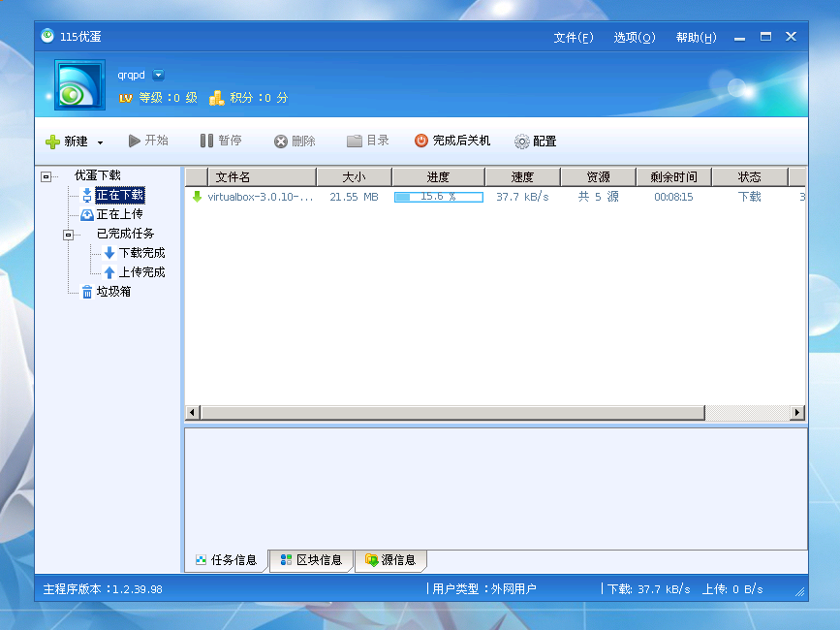The image size is (840, 630).
Task: Click the 暂停 pause icon
Action: click(206, 141)
